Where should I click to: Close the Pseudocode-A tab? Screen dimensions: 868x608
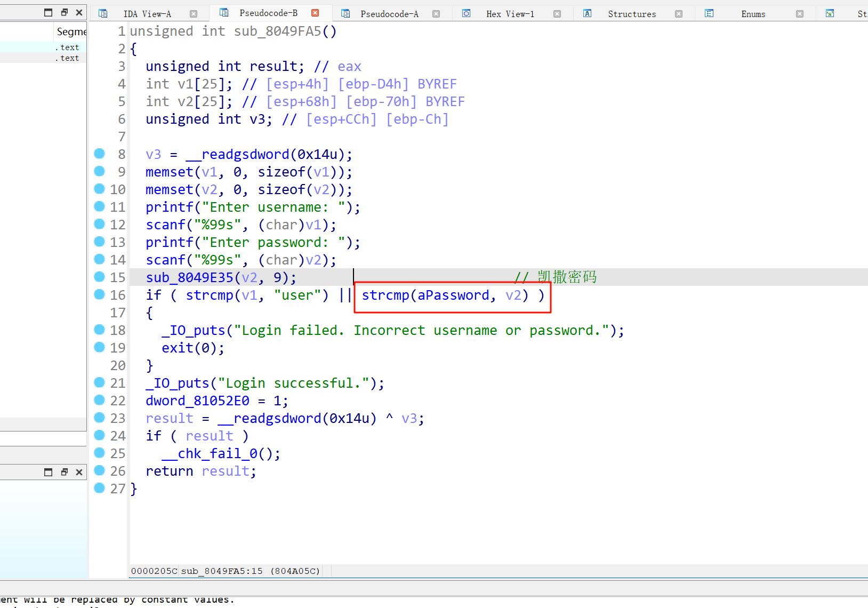(436, 14)
